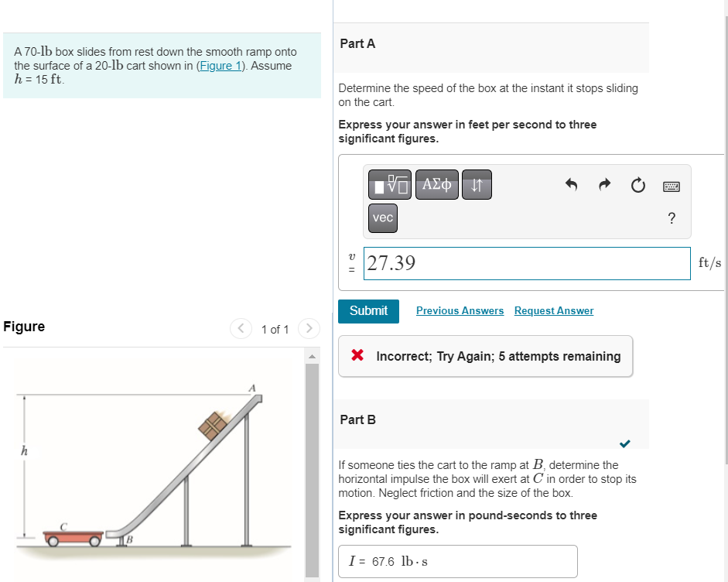Toggle vector notation with the vec button
This screenshot has height=582, width=728.
pyautogui.click(x=382, y=217)
